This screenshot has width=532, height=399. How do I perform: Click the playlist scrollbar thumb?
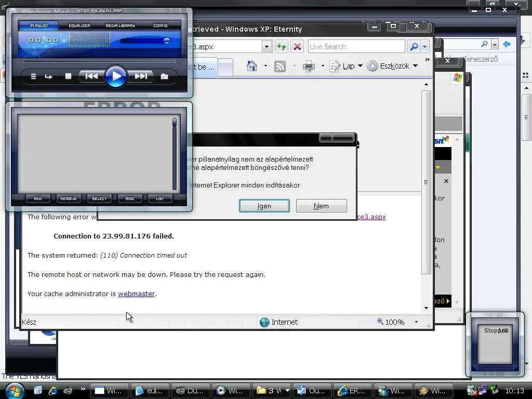(175, 123)
